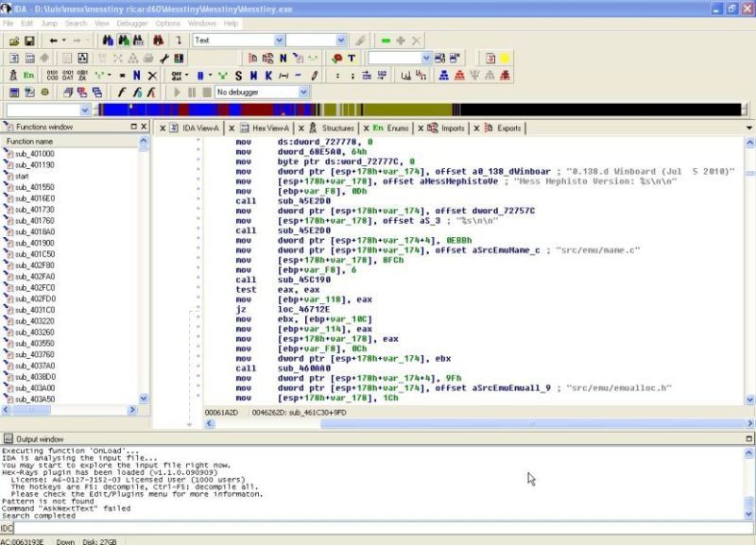Screen dimensions: 756x545
Task: Click the blue N icon beside the X
Action: tap(136, 76)
